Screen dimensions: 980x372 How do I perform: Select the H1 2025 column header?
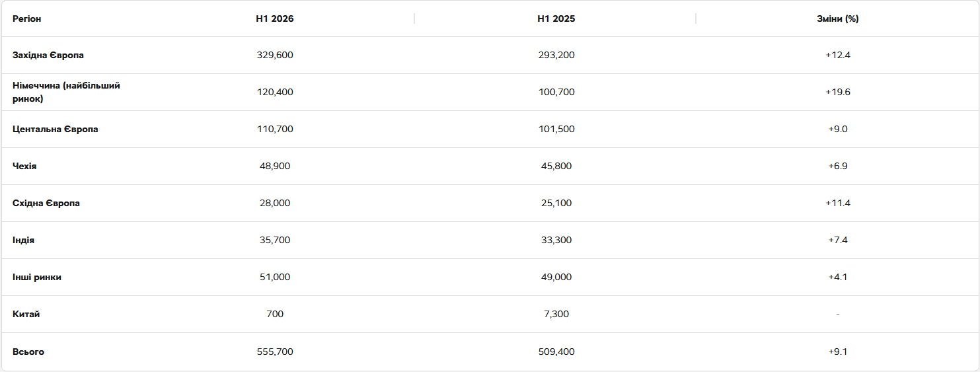click(556, 19)
